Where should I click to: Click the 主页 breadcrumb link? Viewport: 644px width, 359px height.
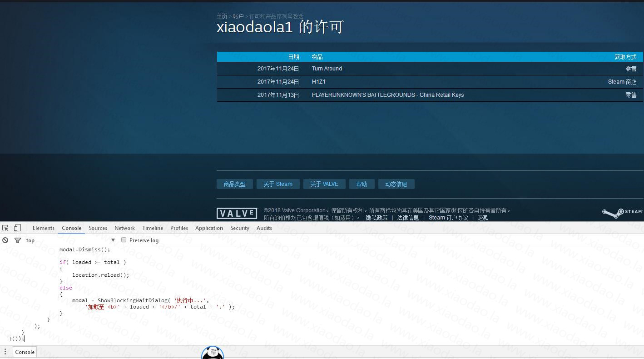coord(222,16)
